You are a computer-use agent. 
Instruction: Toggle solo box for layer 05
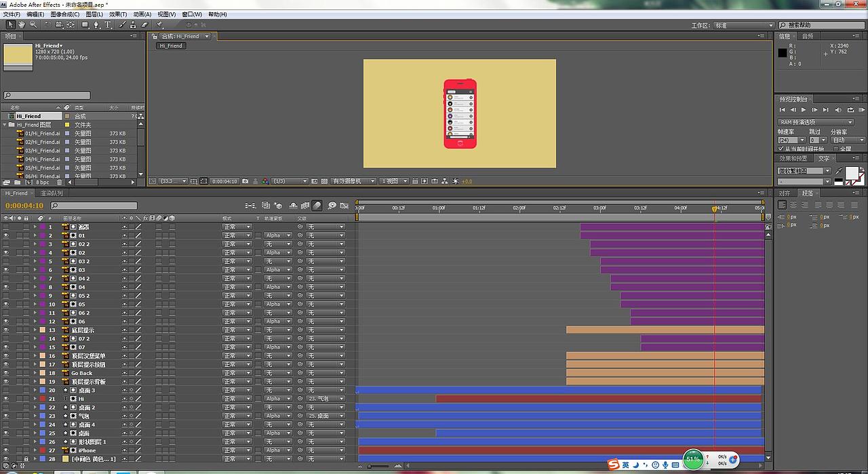pos(20,304)
